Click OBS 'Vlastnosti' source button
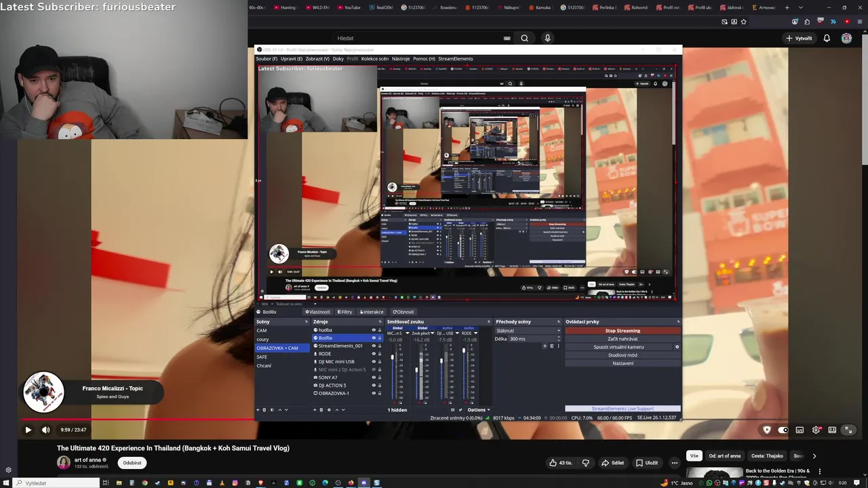 click(x=317, y=312)
